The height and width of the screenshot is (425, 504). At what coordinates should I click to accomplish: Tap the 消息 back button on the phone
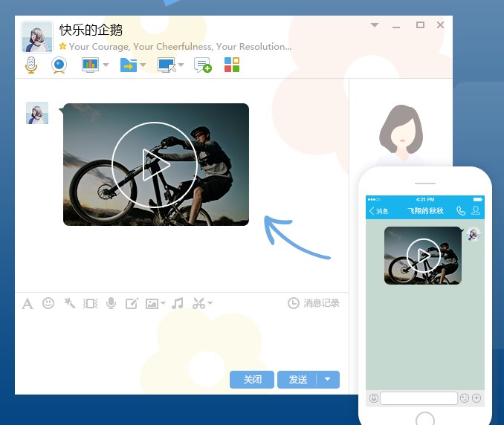pos(378,211)
